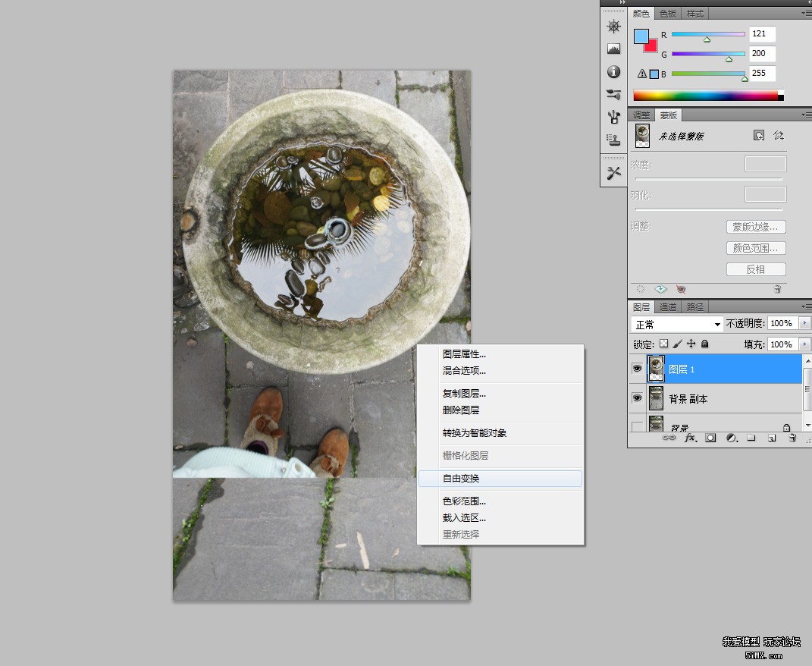Expand the 不透明度 opacity slider arrow
This screenshot has width=812, height=666.
(804, 323)
